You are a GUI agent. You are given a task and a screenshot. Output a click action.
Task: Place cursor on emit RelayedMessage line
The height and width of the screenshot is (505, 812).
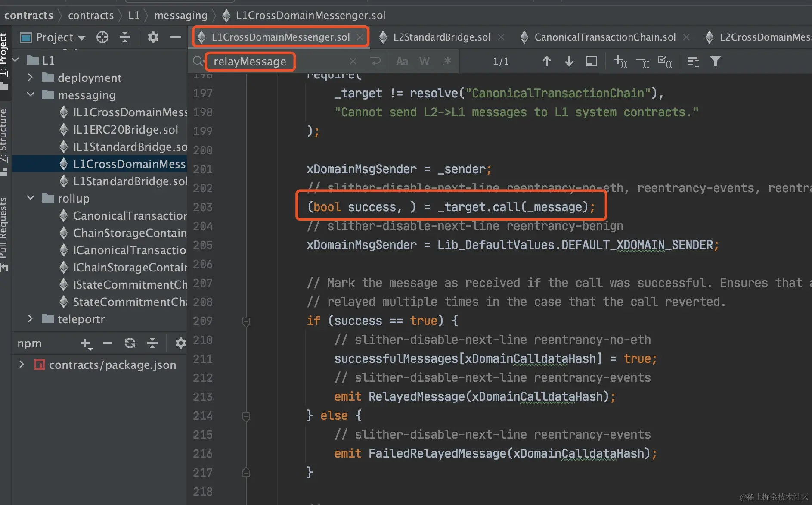[x=475, y=396]
